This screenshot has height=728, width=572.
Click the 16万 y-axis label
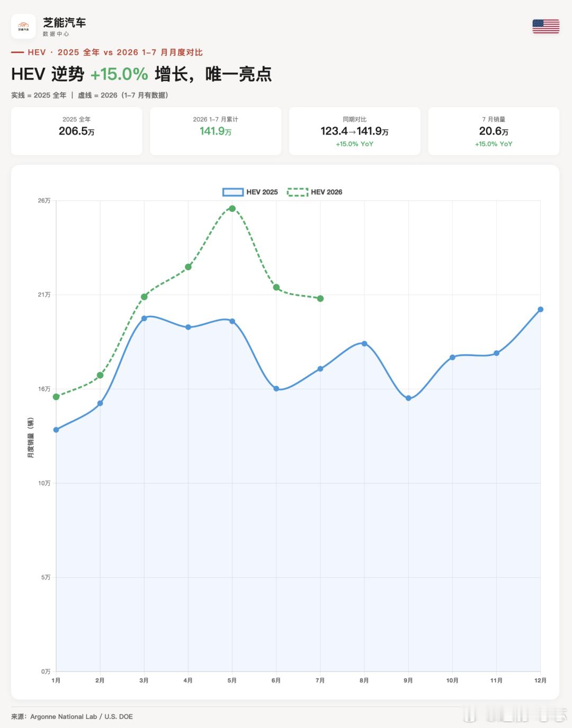click(x=44, y=389)
